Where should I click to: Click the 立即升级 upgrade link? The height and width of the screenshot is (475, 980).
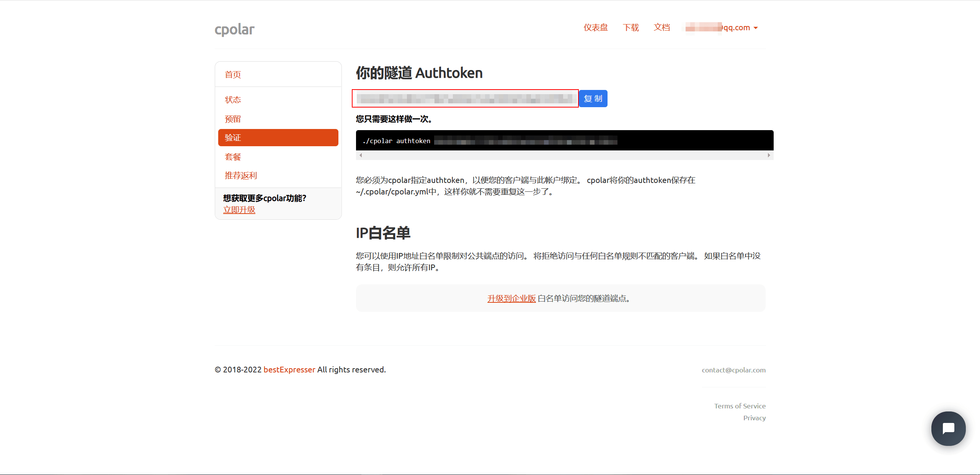point(239,210)
